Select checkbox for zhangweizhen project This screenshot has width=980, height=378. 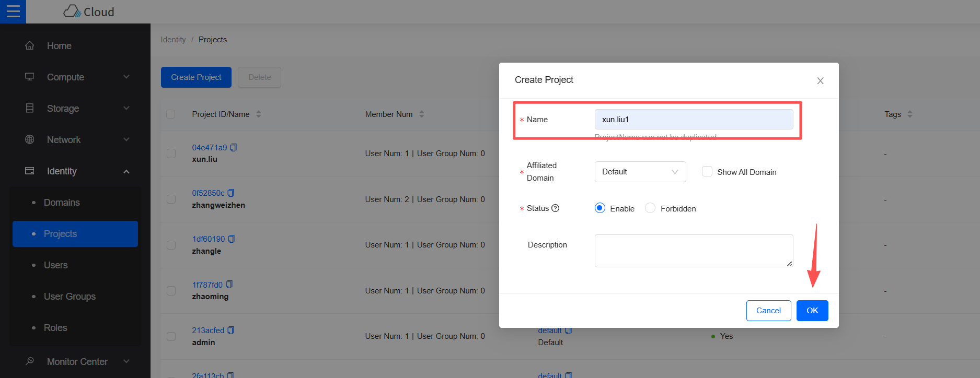pyautogui.click(x=171, y=199)
